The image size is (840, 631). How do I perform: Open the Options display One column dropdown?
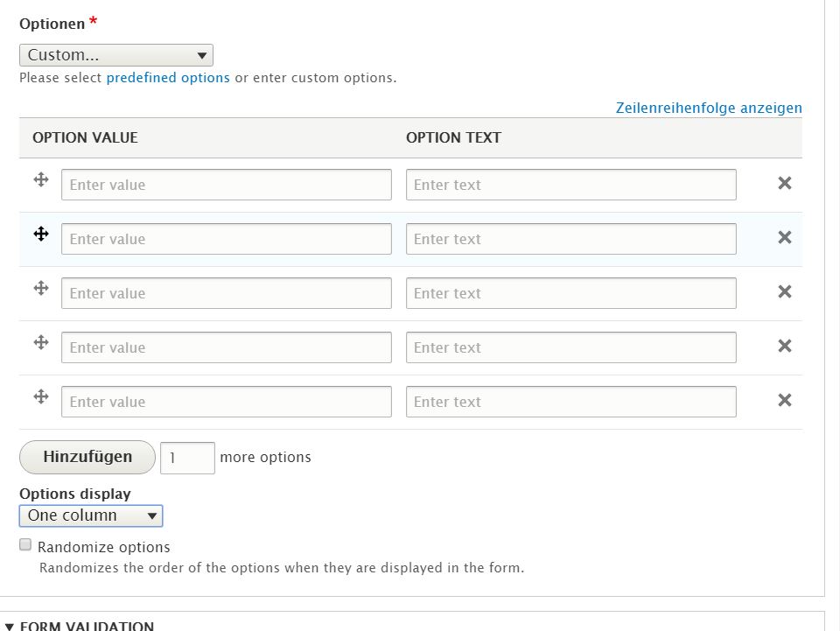(91, 515)
